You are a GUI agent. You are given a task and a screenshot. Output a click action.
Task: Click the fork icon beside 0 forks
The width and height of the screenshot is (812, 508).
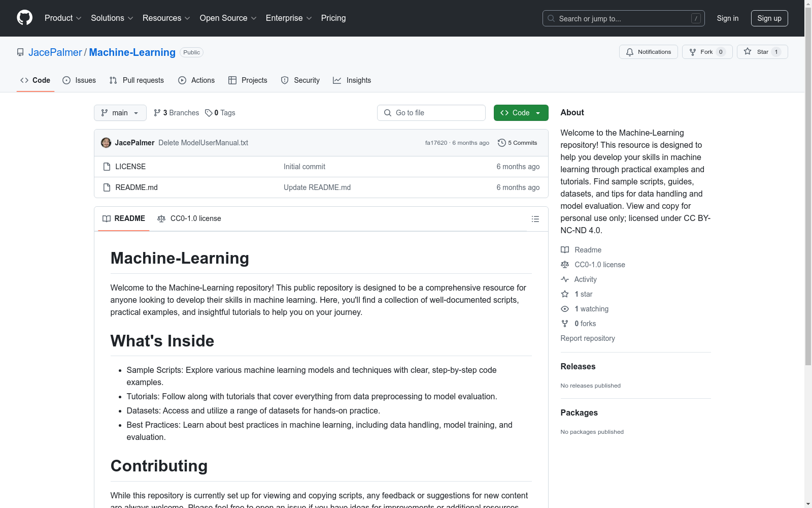(x=565, y=324)
